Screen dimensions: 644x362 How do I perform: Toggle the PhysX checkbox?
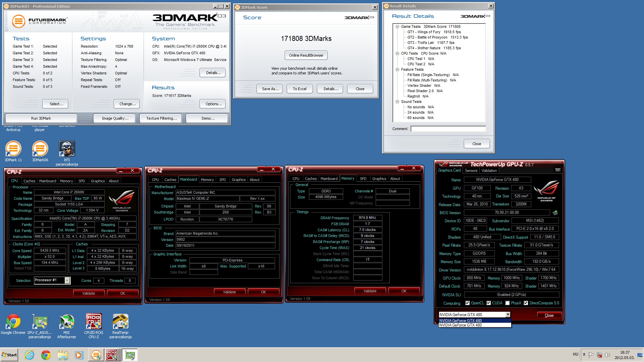coord(507,303)
